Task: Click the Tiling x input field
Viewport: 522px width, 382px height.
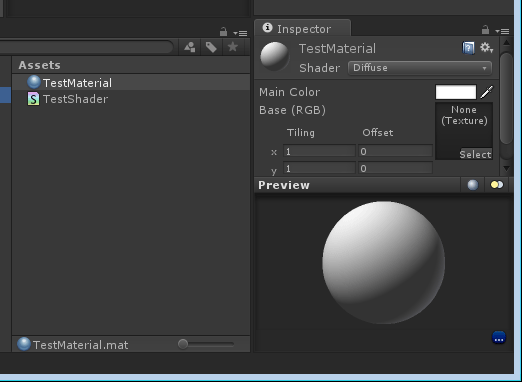Action: click(x=319, y=151)
